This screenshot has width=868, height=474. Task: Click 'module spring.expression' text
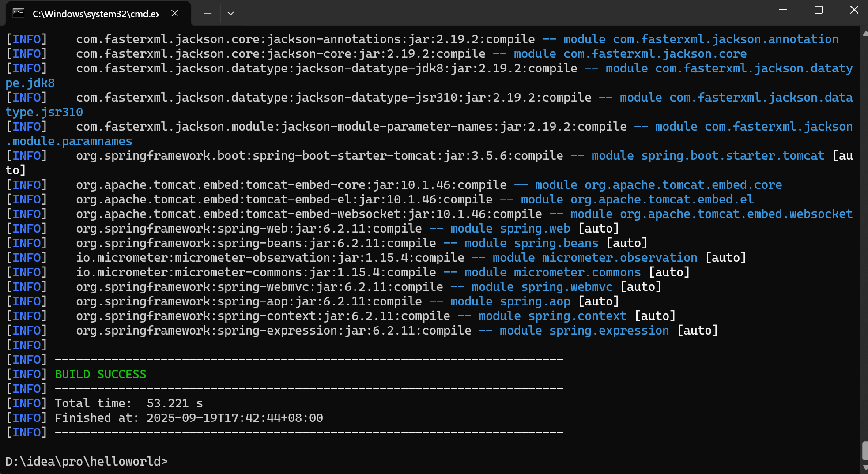(x=585, y=331)
